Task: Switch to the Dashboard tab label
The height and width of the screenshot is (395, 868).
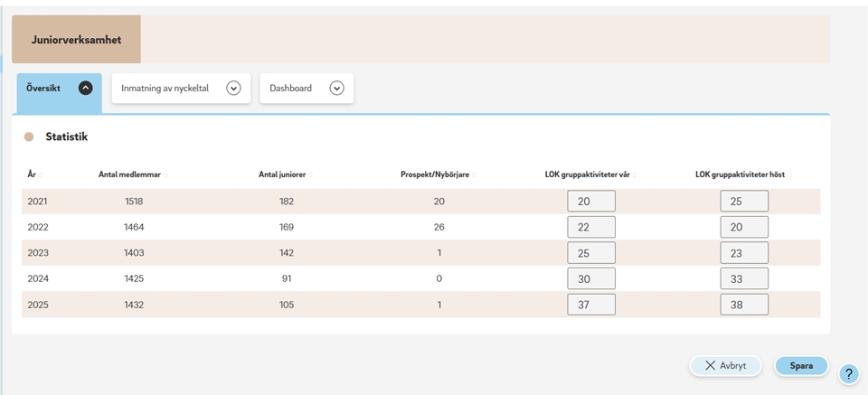Action: tap(290, 89)
